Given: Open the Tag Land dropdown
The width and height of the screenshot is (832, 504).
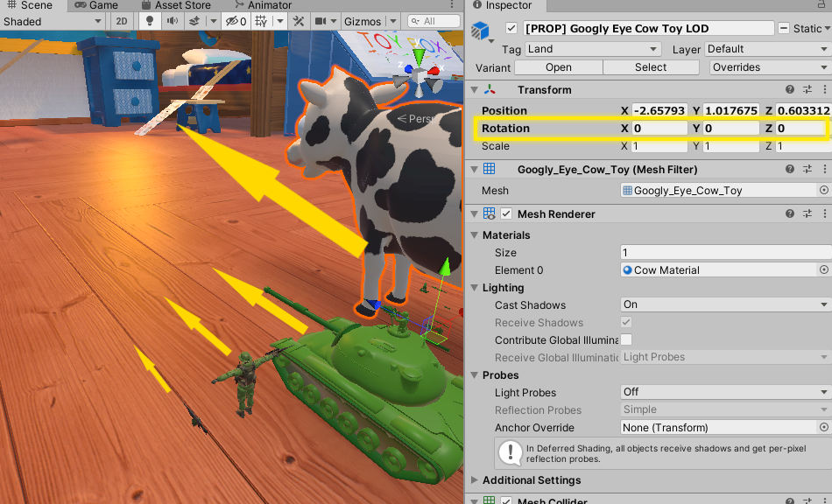Looking at the screenshot, I should pos(593,49).
